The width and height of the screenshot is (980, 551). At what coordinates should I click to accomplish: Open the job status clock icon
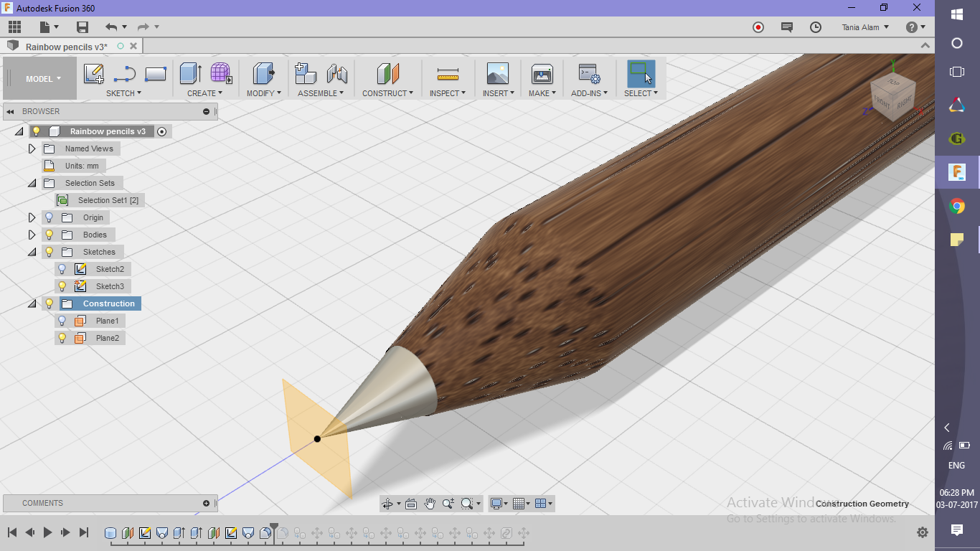pos(816,27)
